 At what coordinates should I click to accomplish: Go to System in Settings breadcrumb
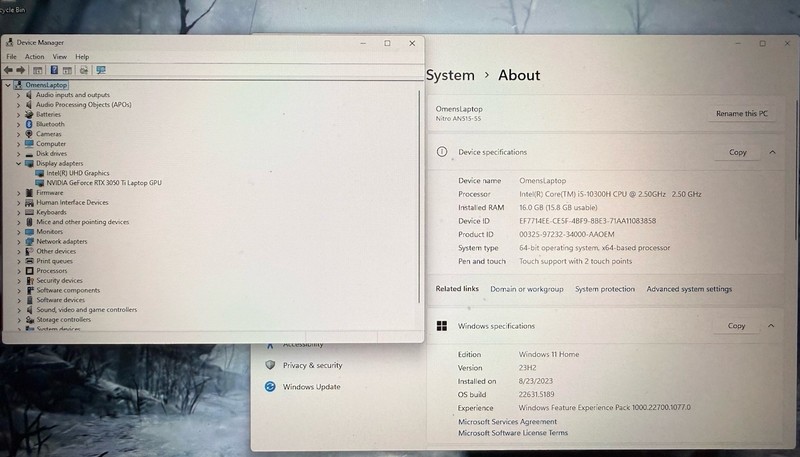450,75
